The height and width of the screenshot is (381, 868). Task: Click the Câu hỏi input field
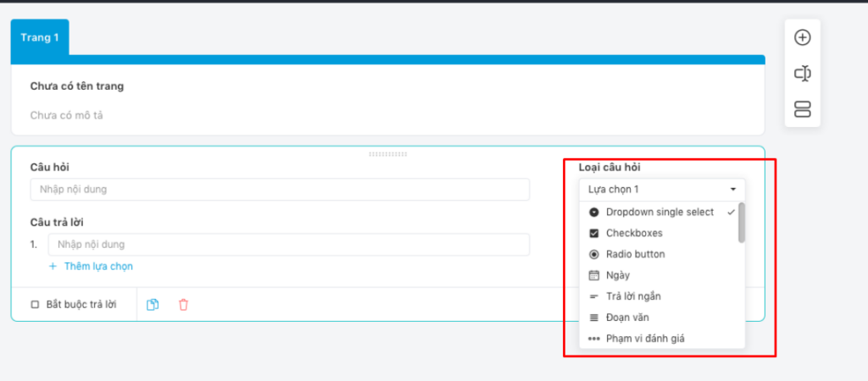(x=280, y=190)
